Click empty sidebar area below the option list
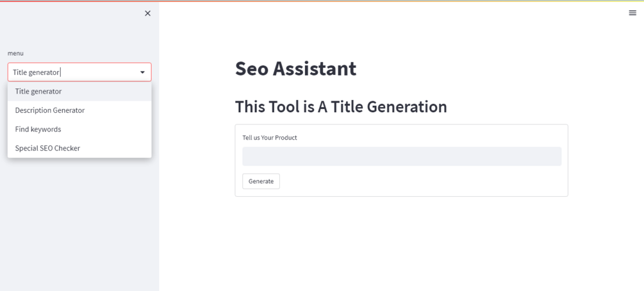The image size is (644, 291). [x=79, y=224]
